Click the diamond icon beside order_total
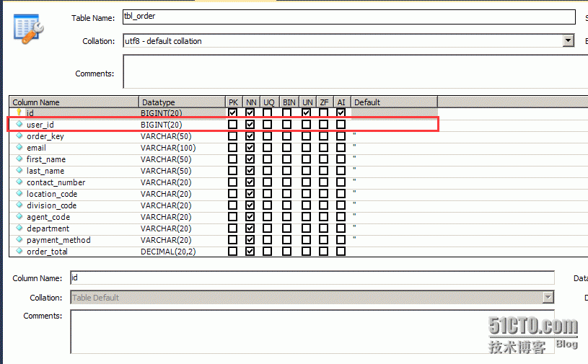 click(19, 252)
